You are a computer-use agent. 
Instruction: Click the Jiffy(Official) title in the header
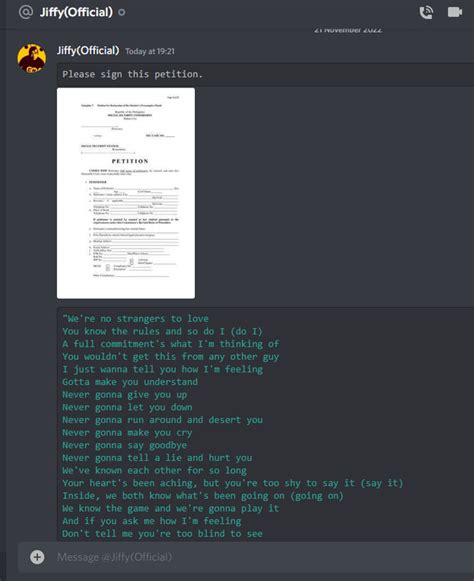tap(76, 12)
